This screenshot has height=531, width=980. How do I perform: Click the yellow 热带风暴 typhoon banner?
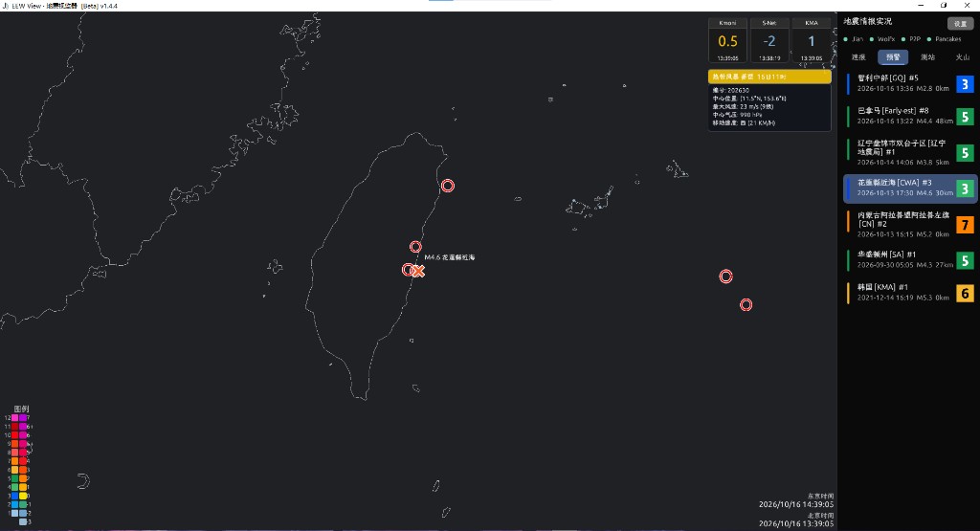coord(769,77)
